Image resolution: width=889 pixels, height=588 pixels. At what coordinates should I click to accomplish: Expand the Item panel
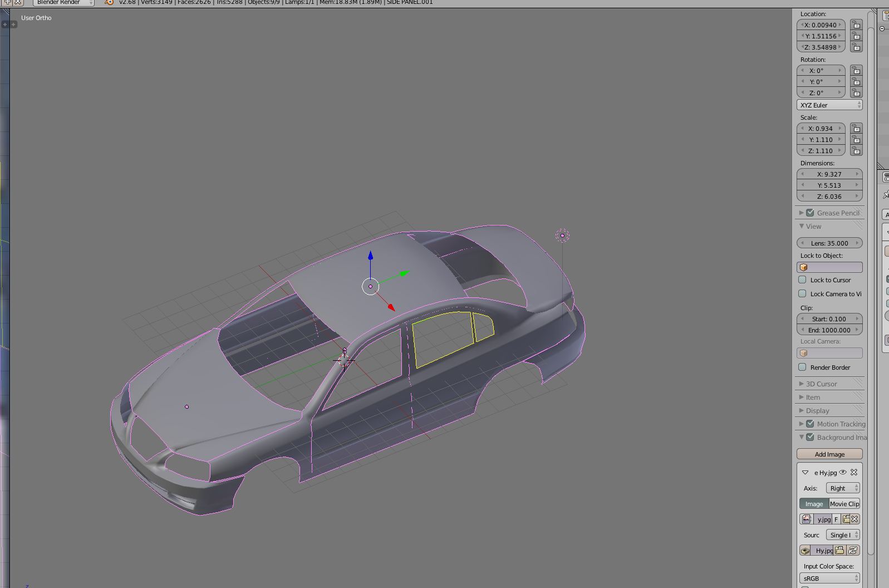pos(801,397)
